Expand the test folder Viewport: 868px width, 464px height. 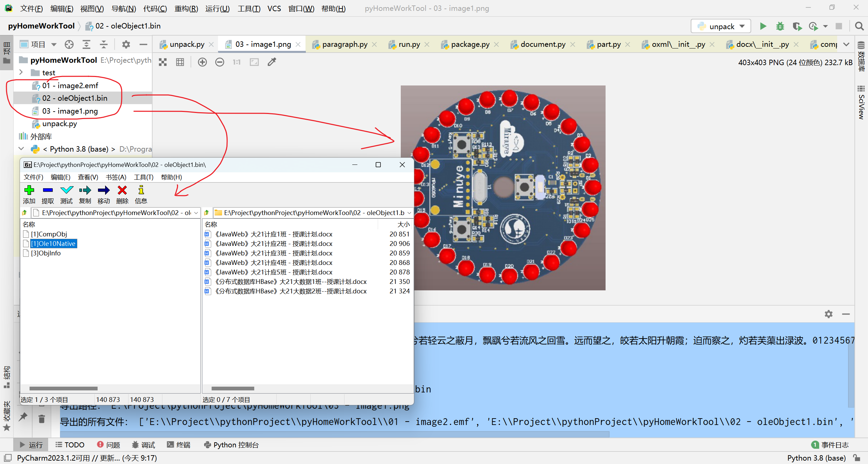pyautogui.click(x=21, y=73)
